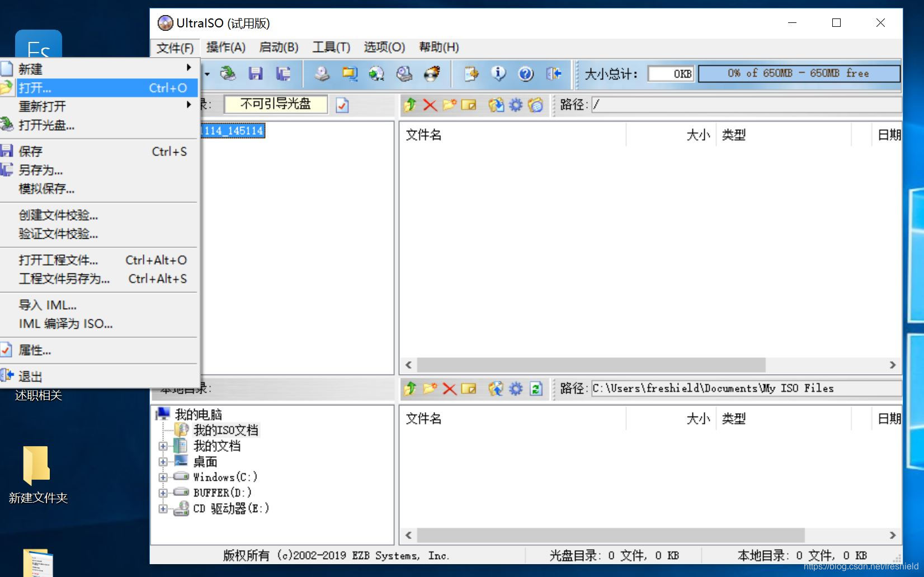
Task: Choose 另存为... from the File menu
Action: [99, 170]
